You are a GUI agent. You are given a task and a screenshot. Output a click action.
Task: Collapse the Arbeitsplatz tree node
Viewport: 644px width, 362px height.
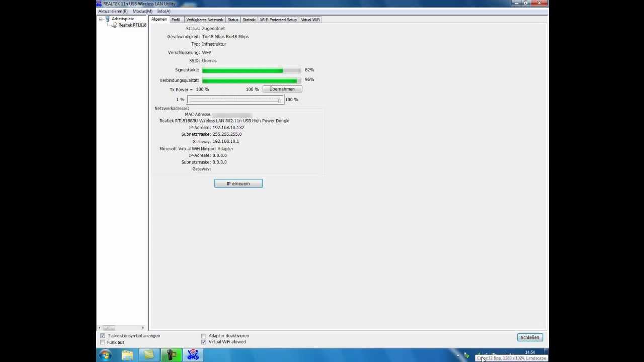101,19
